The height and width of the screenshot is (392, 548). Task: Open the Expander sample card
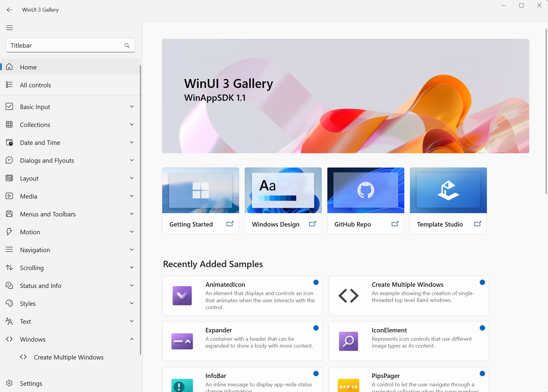pyautogui.click(x=242, y=341)
